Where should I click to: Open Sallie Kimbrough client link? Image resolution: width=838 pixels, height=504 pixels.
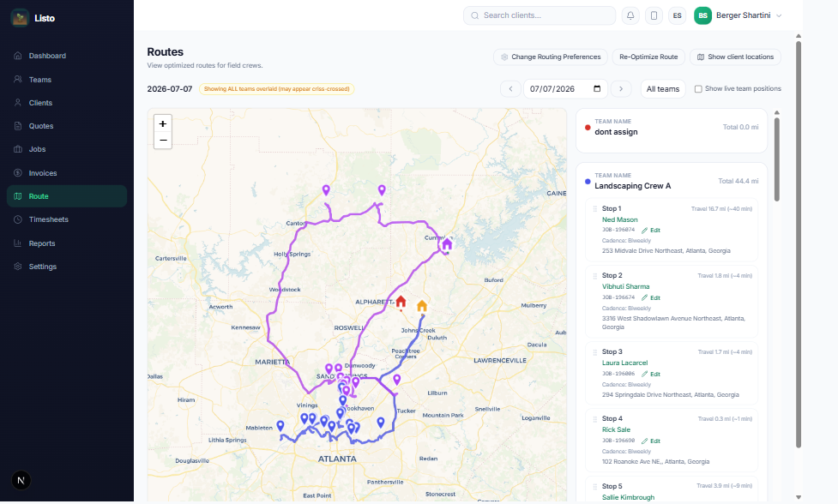click(x=628, y=497)
